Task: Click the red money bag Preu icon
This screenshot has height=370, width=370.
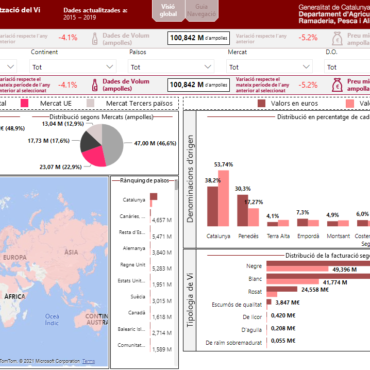Action: [x=337, y=85]
